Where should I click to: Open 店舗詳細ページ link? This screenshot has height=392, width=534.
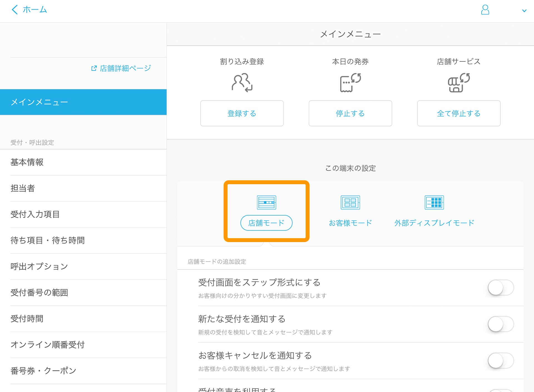125,68
